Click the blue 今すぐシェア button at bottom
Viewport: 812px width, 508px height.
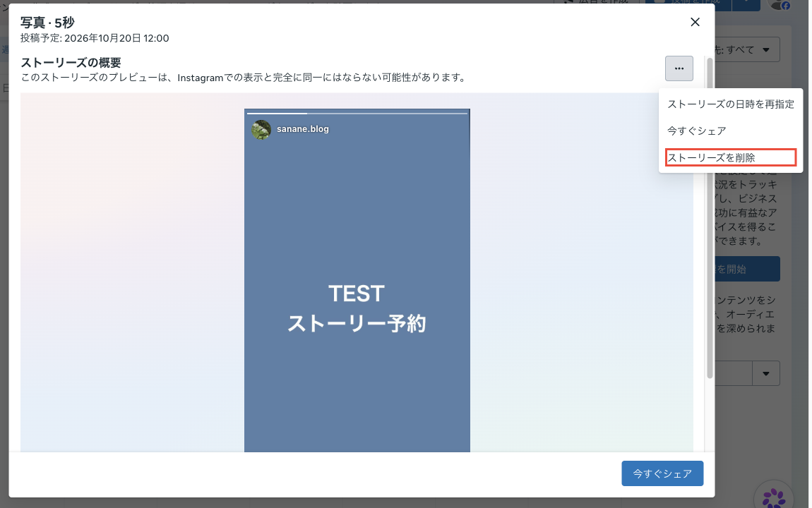662,473
